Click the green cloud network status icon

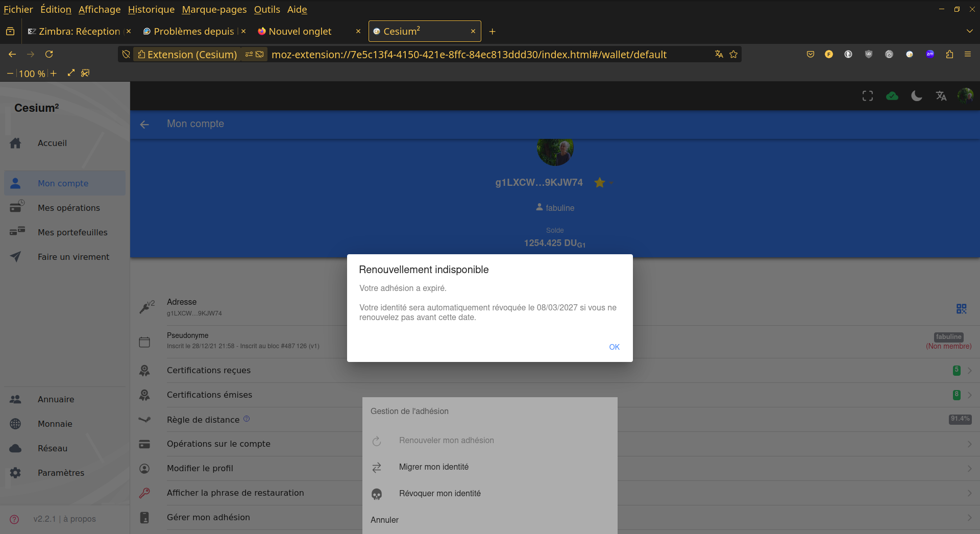[x=892, y=96]
